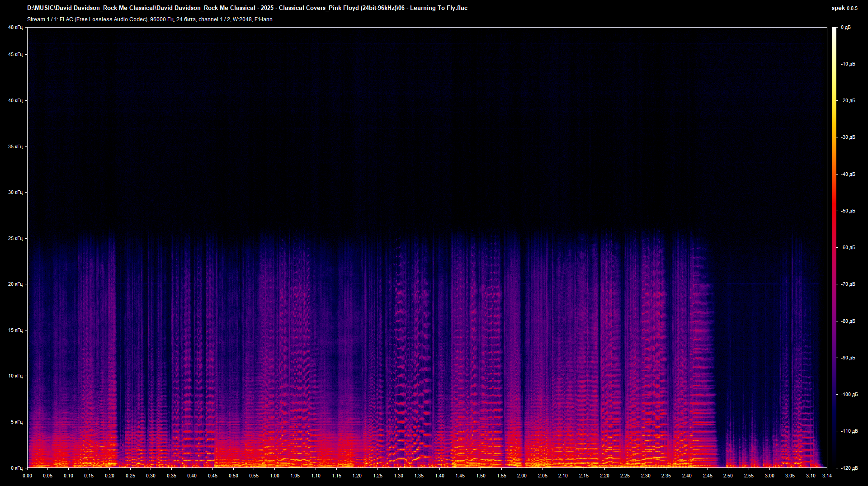Click the 2:55 time axis label
Screen dimensions: 868x486
pos(749,476)
